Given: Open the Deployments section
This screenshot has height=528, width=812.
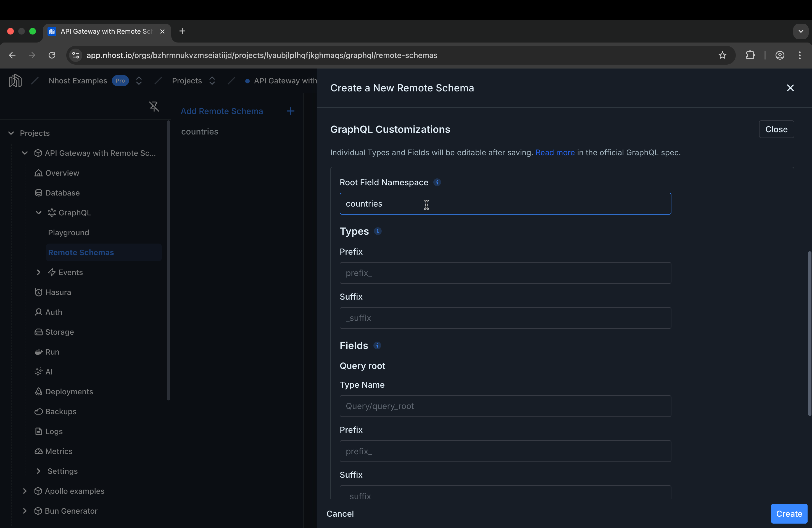Looking at the screenshot, I should pos(68,391).
